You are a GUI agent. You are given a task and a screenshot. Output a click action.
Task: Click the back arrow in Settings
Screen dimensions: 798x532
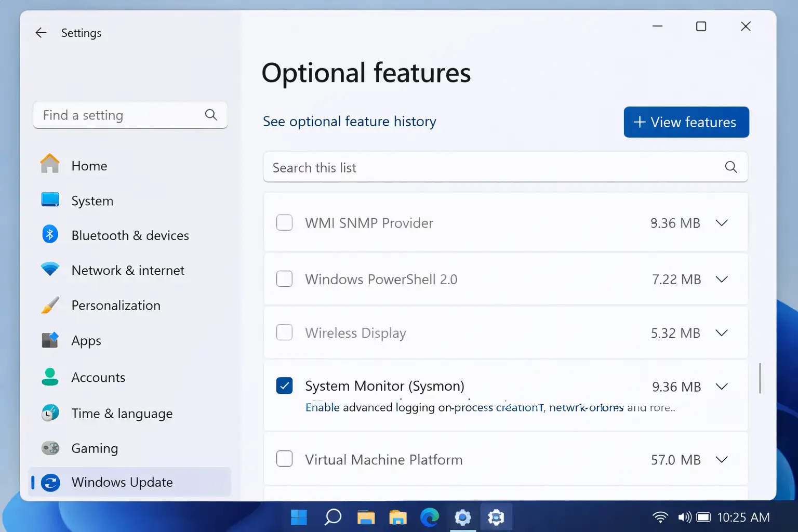tap(41, 32)
